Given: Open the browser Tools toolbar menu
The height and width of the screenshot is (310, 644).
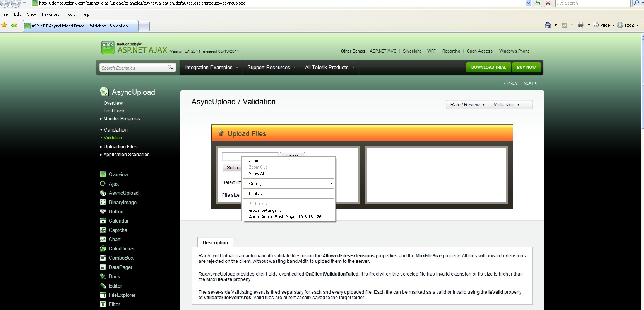Looking at the screenshot, I should point(628,25).
